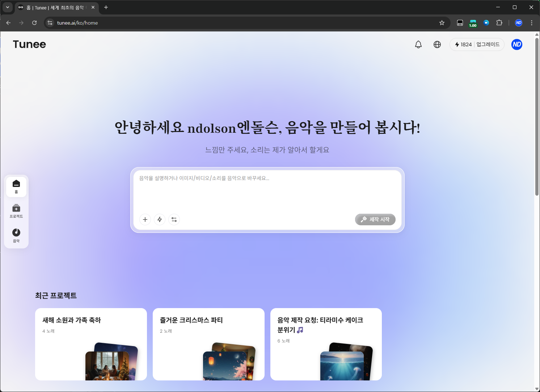540x392 pixels.
Task: Click the 업그레이드 upgrade button
Action: (488, 44)
